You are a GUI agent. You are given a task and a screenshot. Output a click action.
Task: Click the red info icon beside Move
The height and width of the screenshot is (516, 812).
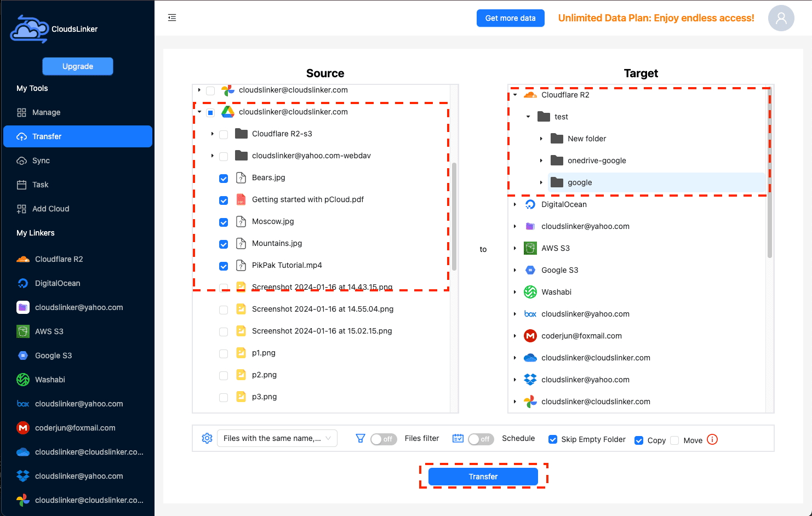click(x=712, y=439)
